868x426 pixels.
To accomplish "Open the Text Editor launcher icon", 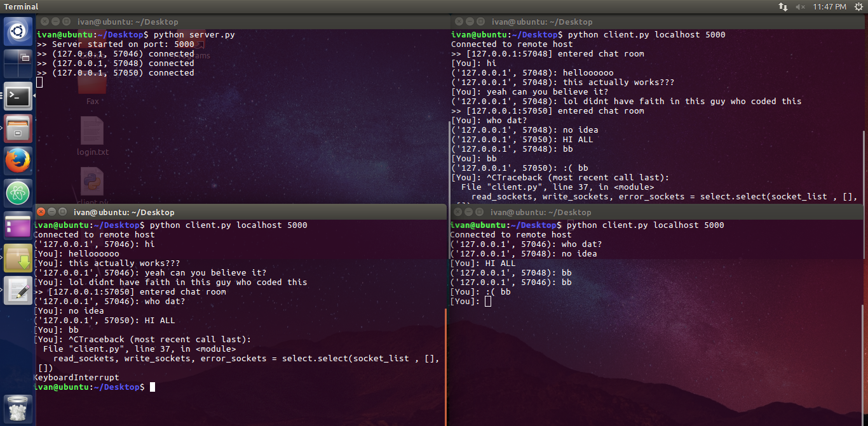I will pyautogui.click(x=18, y=291).
